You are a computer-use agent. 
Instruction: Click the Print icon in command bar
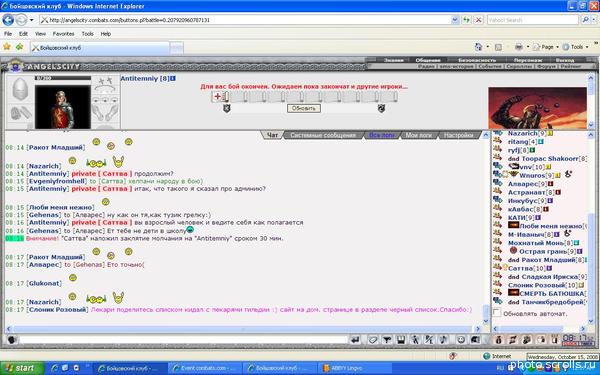tap(518, 47)
